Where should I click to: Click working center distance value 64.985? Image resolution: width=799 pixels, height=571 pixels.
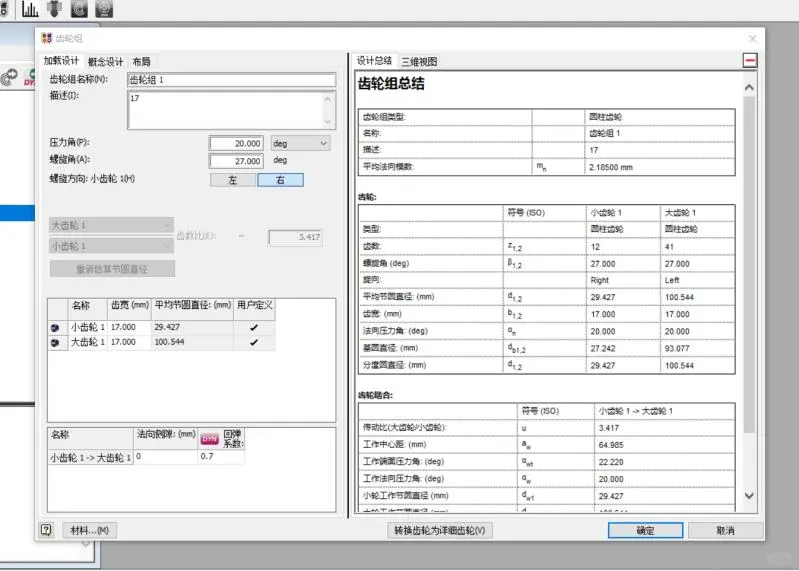click(611, 445)
